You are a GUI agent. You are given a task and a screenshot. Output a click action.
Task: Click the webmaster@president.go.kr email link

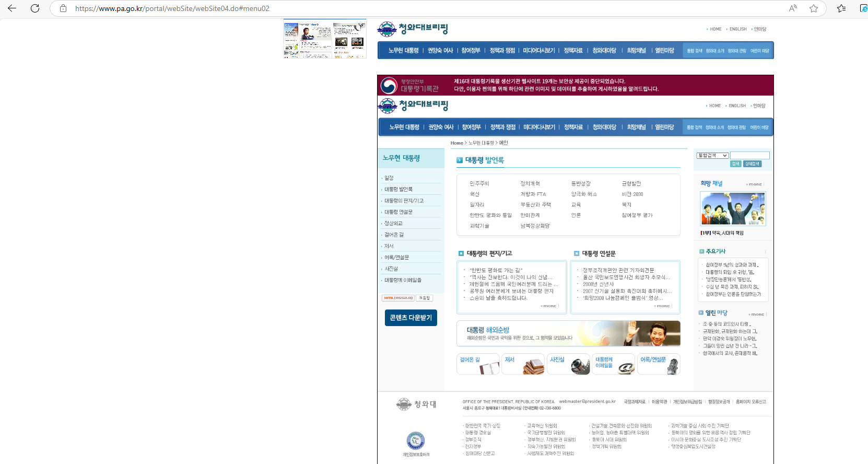pyautogui.click(x=587, y=402)
